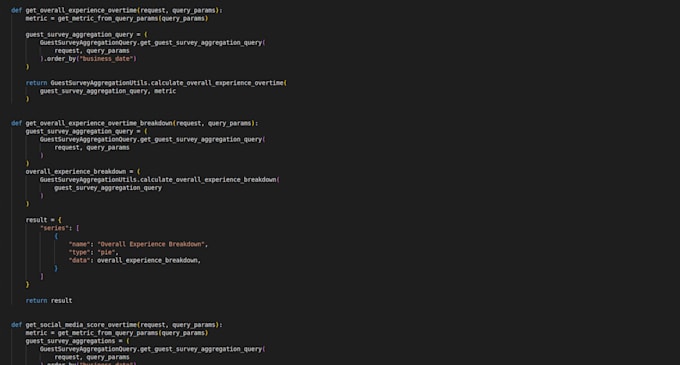This screenshot has width=680, height=365.
Task: Click the function name get_overall_experience_overtime
Action: tap(81, 10)
